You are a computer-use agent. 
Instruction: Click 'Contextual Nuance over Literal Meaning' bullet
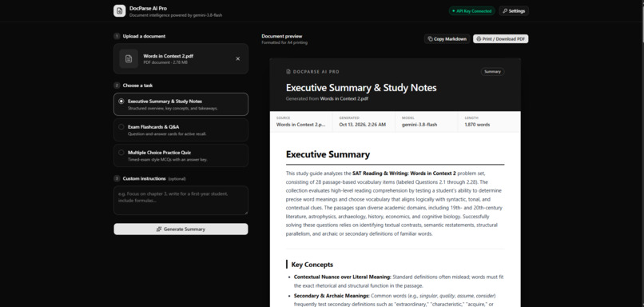343,277
